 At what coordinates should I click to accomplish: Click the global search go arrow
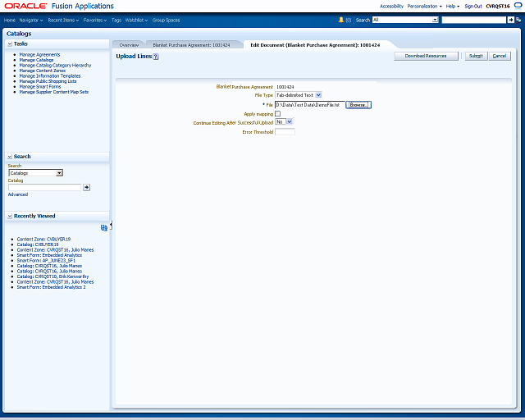[x=510, y=20]
